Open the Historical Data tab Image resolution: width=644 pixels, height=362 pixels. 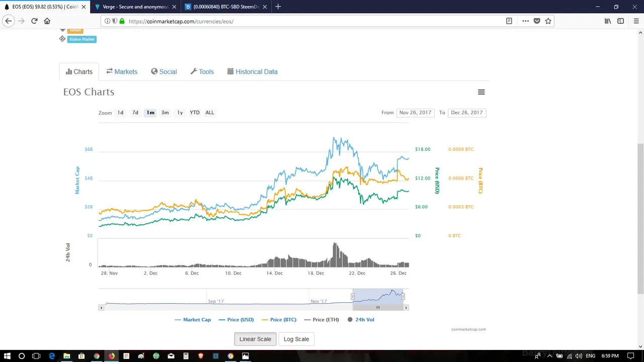253,71
